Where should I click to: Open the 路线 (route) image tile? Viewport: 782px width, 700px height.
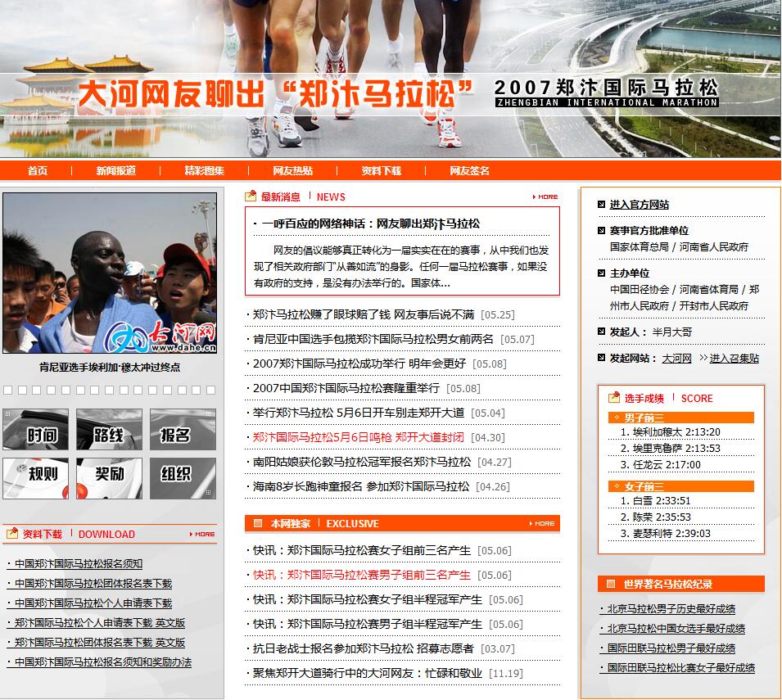coord(109,430)
